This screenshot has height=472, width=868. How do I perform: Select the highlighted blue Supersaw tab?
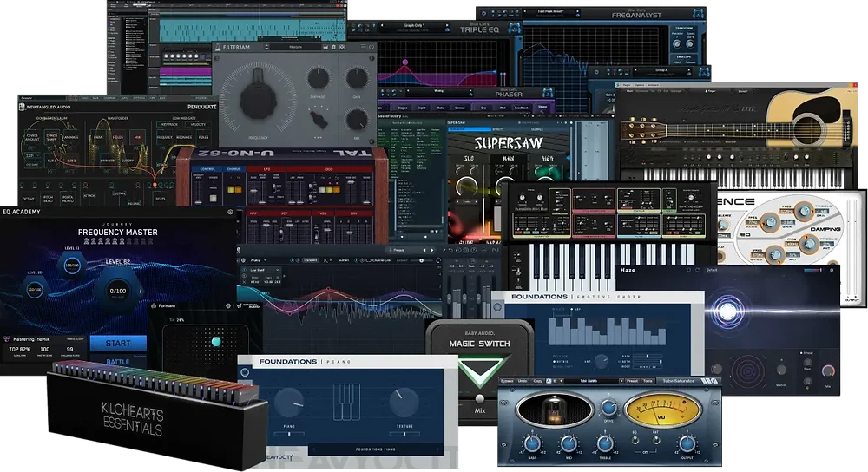(469, 129)
